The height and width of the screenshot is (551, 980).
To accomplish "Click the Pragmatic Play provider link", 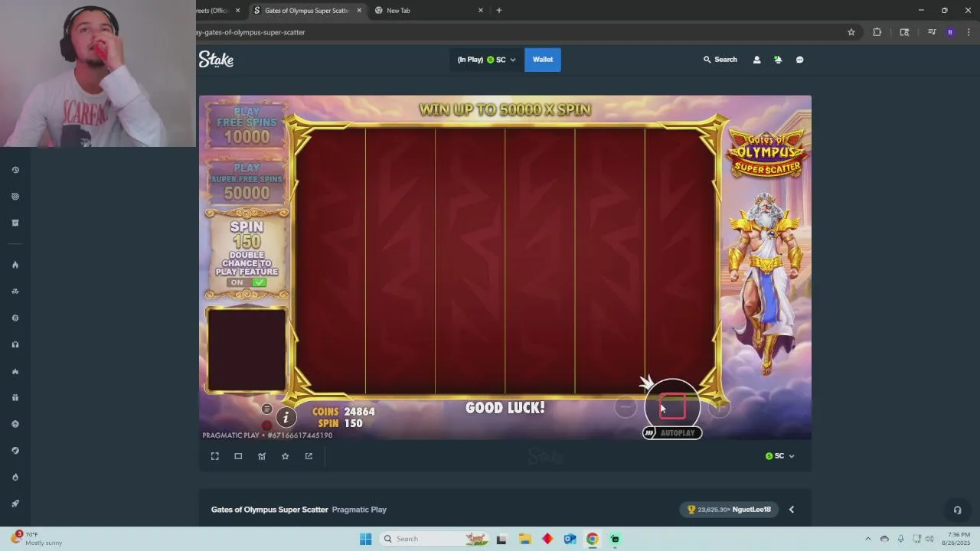I will click(x=359, y=510).
